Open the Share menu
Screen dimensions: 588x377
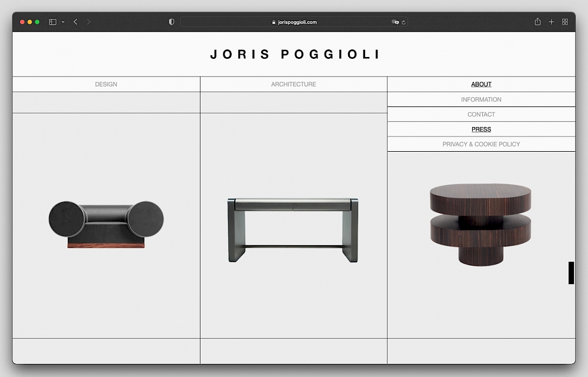537,22
